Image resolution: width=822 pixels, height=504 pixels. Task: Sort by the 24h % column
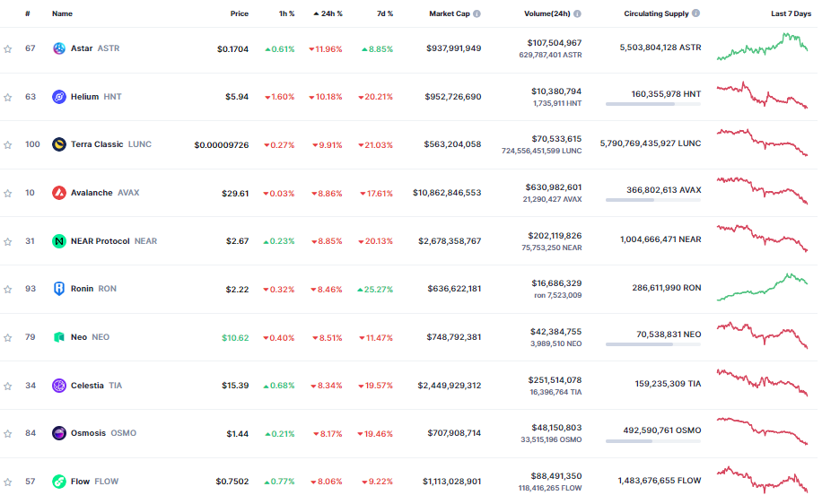pos(328,13)
